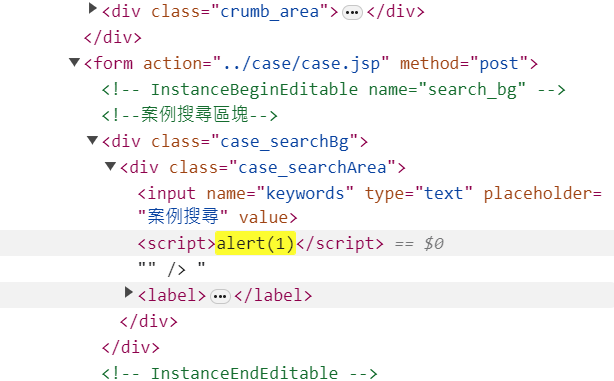Click the ellipsis inside crumb_area div
The height and width of the screenshot is (381, 614).
tap(352, 13)
